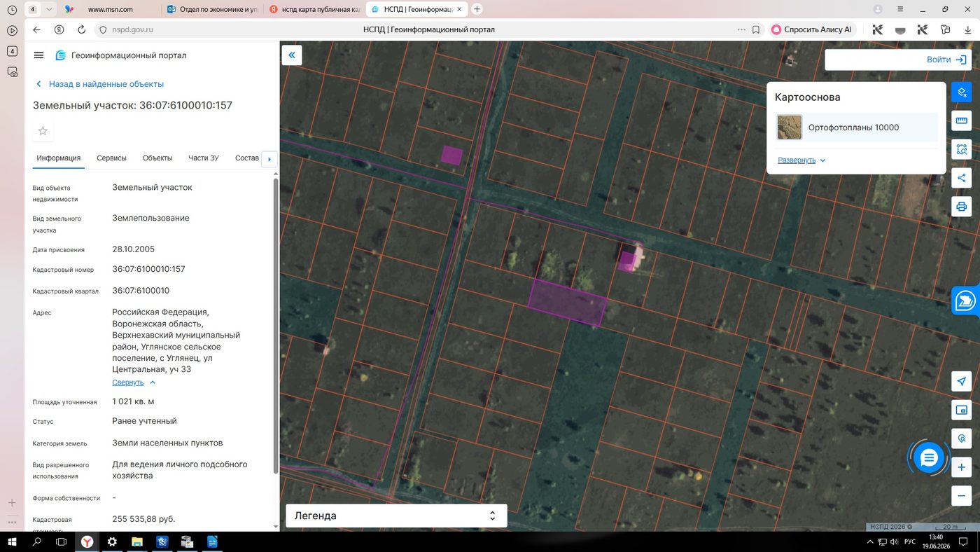Bookmark this page in address bar
The height and width of the screenshot is (552, 980).
(x=756, y=30)
